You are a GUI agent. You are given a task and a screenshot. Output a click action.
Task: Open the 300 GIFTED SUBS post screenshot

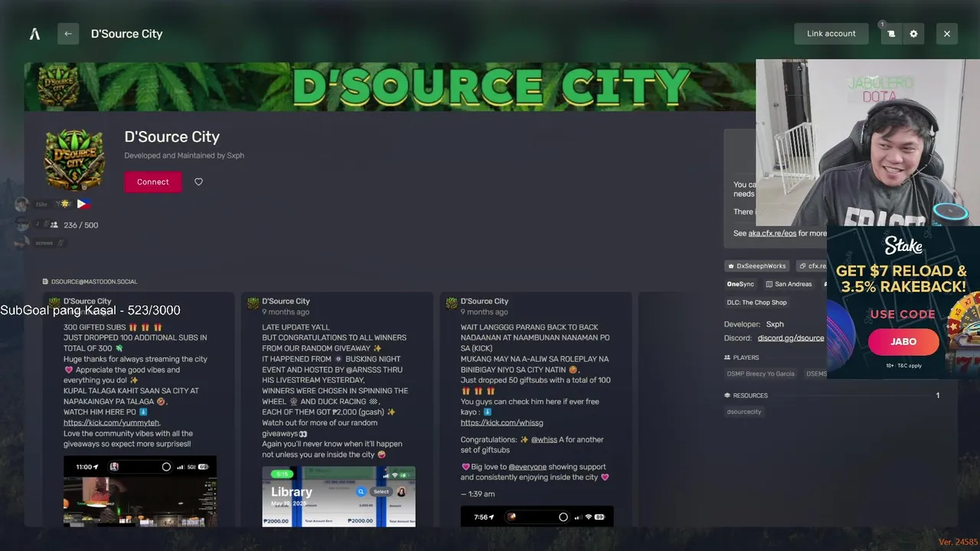[140, 491]
